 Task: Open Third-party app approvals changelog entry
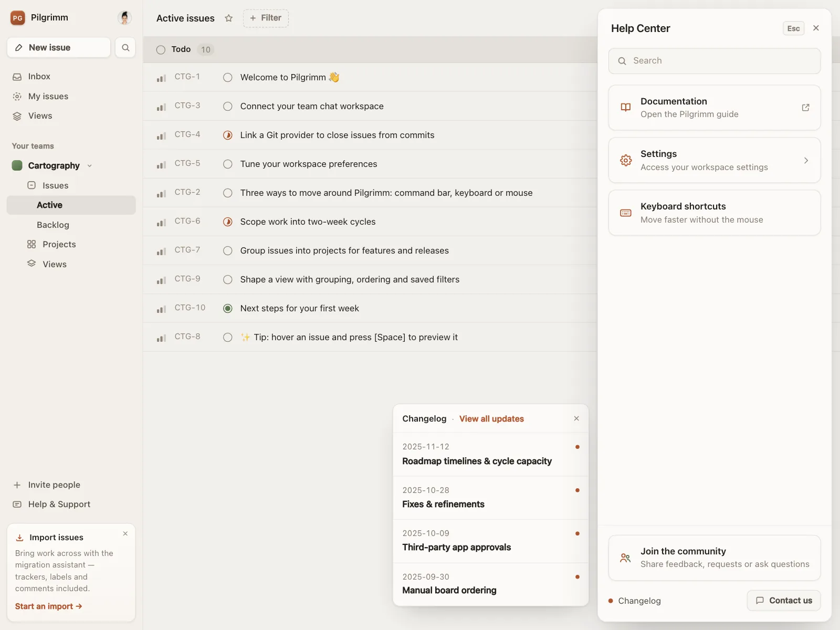pyautogui.click(x=491, y=541)
